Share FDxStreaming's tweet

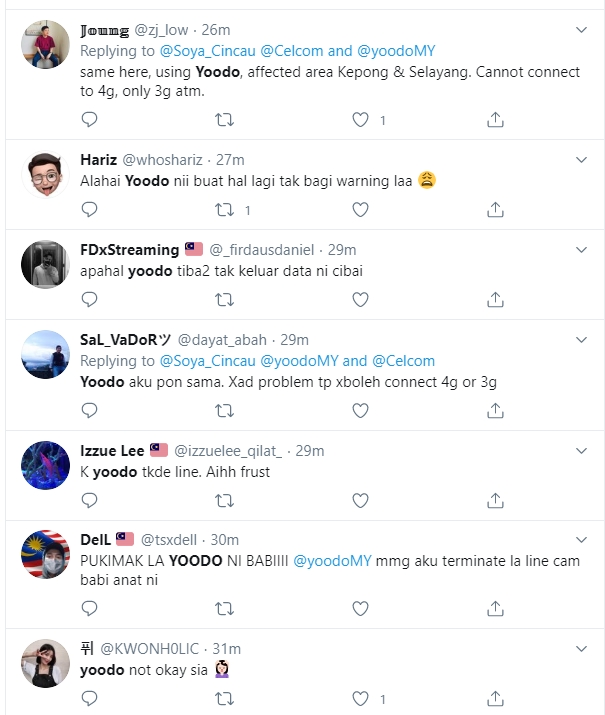(495, 299)
